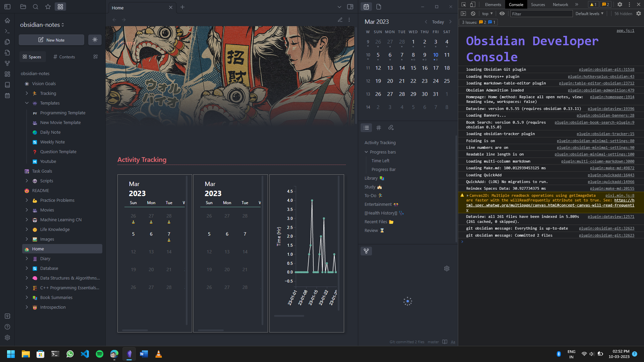Expand the Practice Problems folder

point(27,200)
